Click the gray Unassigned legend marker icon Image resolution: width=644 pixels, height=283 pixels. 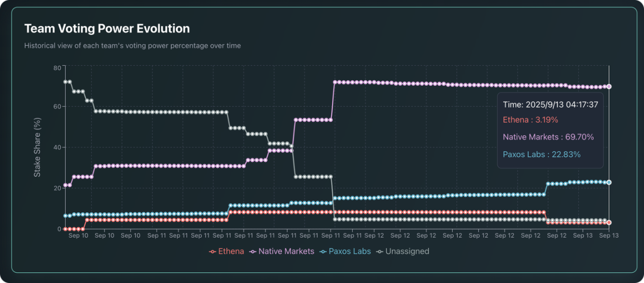[380, 252]
